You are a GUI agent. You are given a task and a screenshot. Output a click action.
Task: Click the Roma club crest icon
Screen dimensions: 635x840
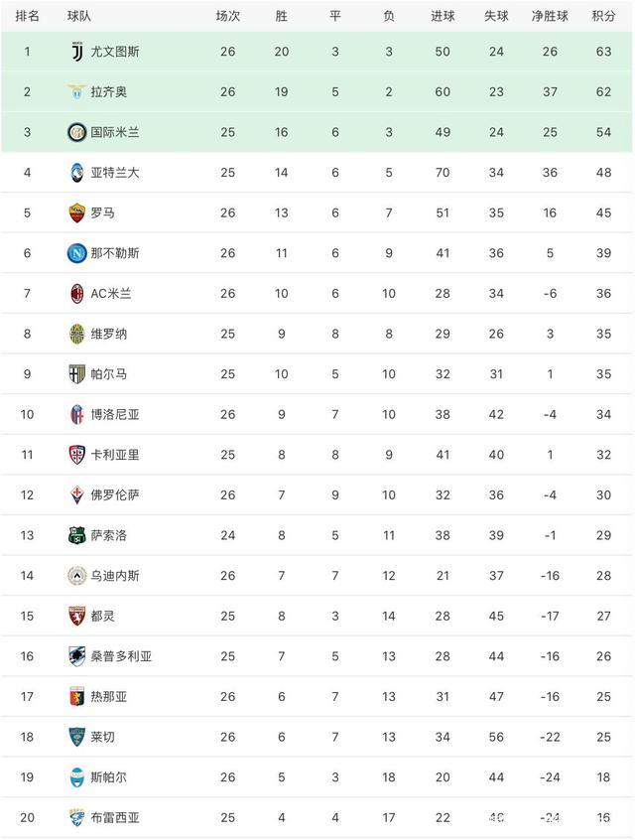coord(76,212)
